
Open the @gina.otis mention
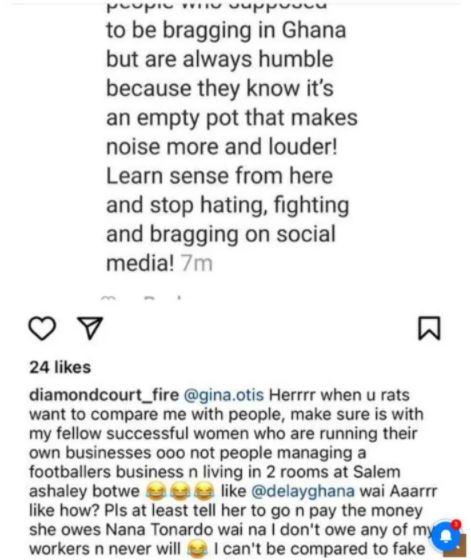224,395
